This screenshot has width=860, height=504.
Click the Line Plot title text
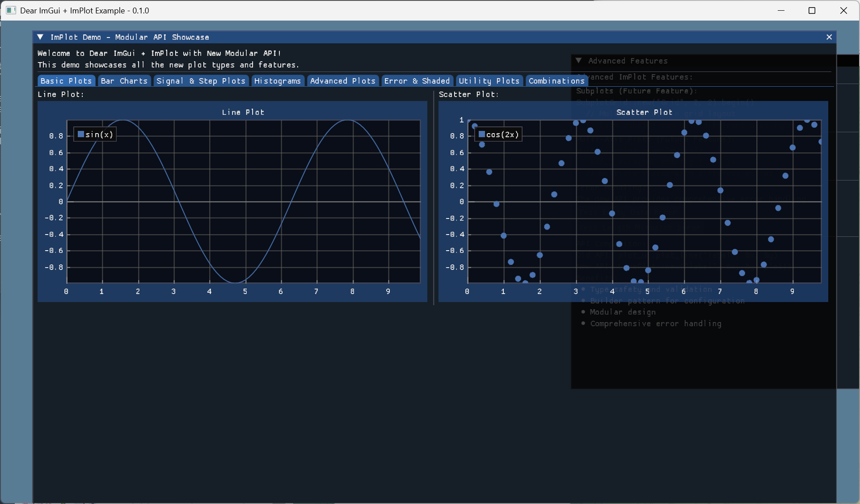243,112
